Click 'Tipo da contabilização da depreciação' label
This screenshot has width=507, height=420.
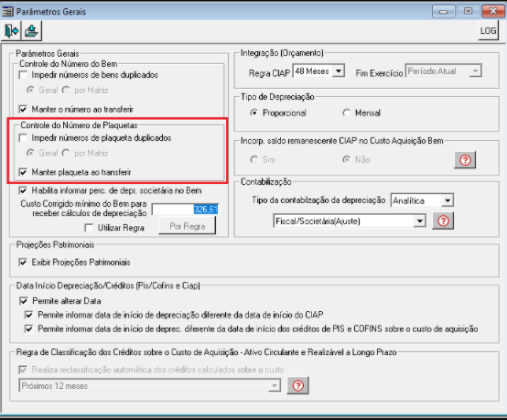(318, 200)
